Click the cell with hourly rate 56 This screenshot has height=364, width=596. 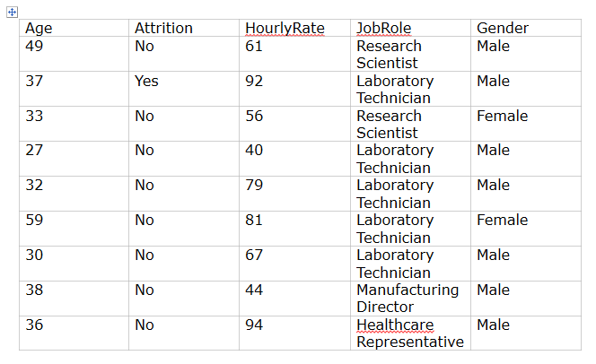(x=254, y=116)
